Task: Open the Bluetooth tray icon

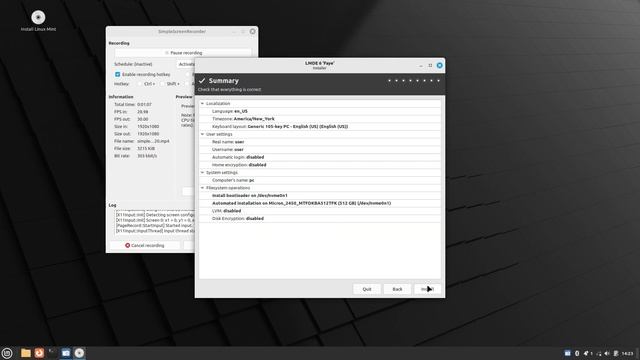Action: 577,353
